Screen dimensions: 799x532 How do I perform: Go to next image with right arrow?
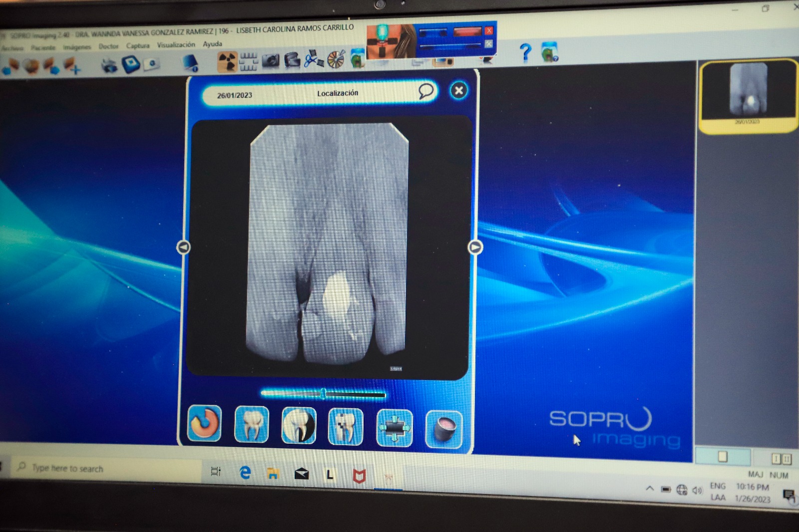coord(475,247)
